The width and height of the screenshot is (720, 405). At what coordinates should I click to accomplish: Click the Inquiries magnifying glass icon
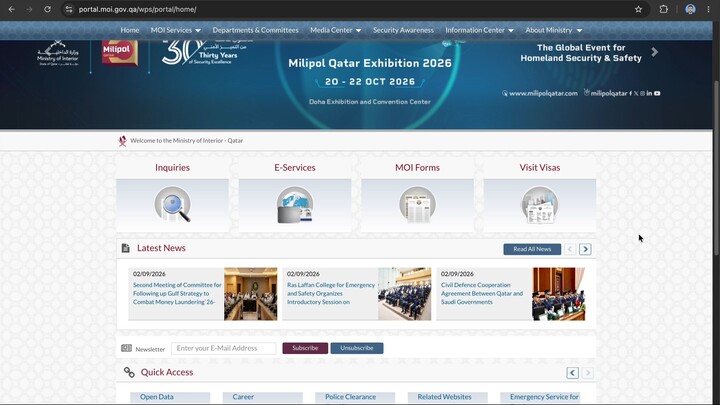click(x=173, y=204)
